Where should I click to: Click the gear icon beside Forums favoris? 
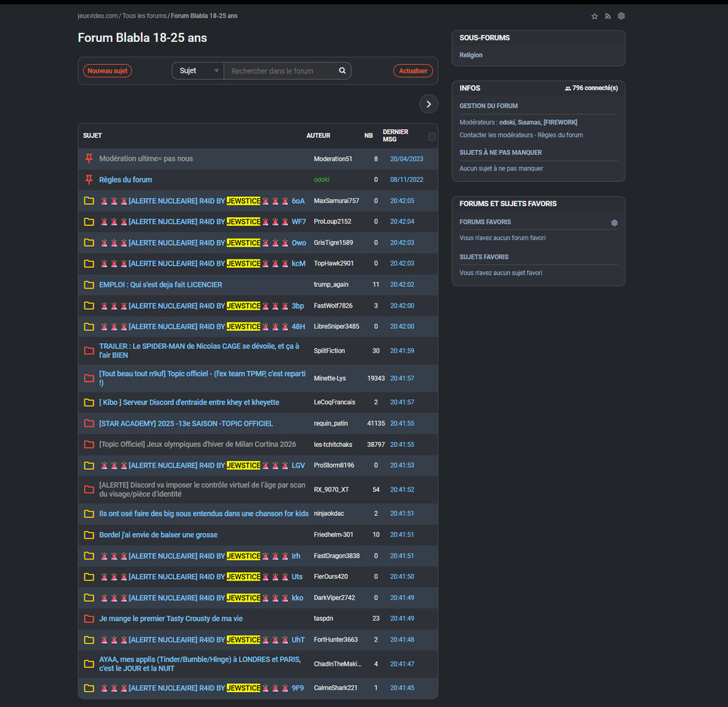click(614, 222)
